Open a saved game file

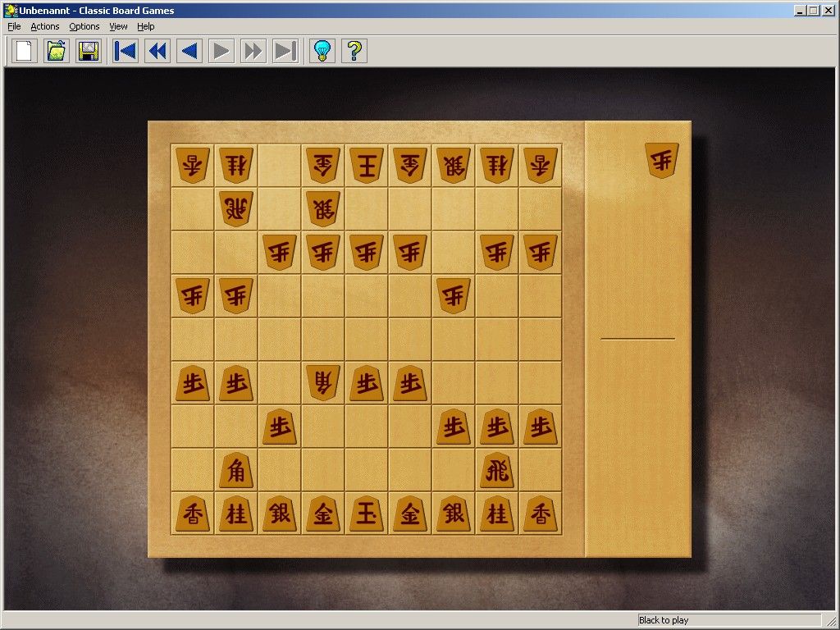pyautogui.click(x=56, y=51)
